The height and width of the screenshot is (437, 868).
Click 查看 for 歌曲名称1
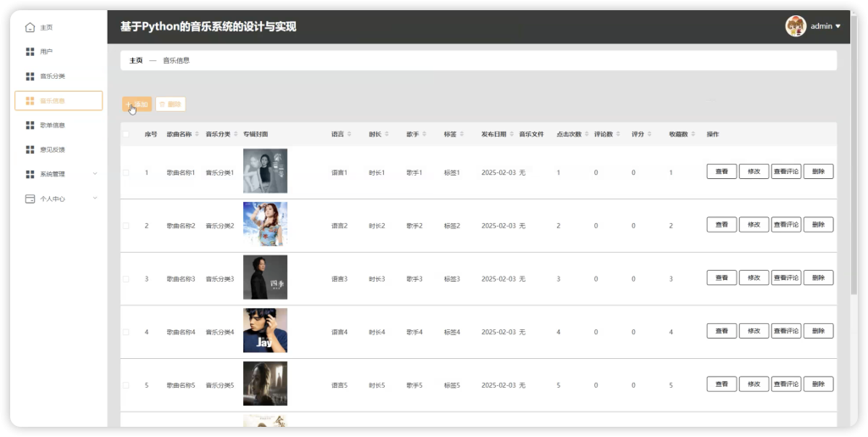[721, 171]
